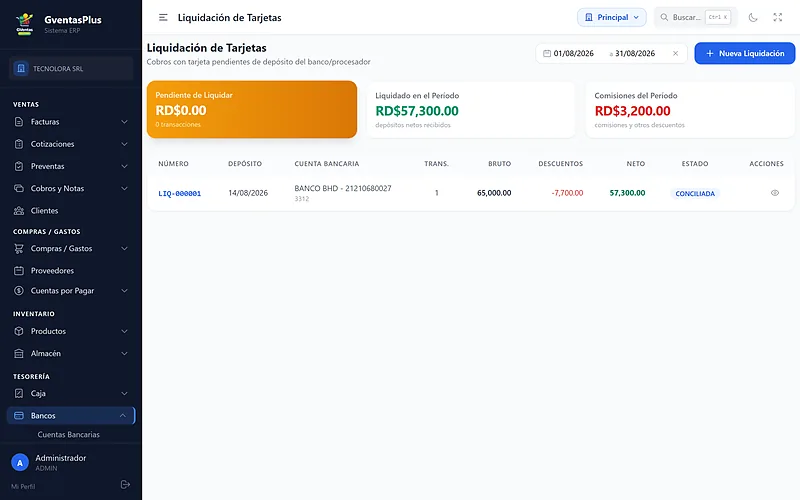This screenshot has width=800, height=500.
Task: Click the Bancos card icon
Action: point(19,415)
